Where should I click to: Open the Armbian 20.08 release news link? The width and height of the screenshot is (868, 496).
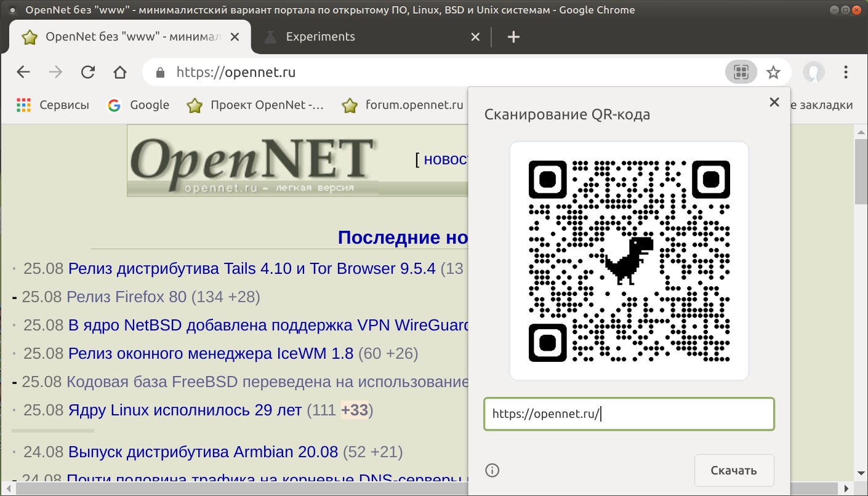tap(203, 453)
